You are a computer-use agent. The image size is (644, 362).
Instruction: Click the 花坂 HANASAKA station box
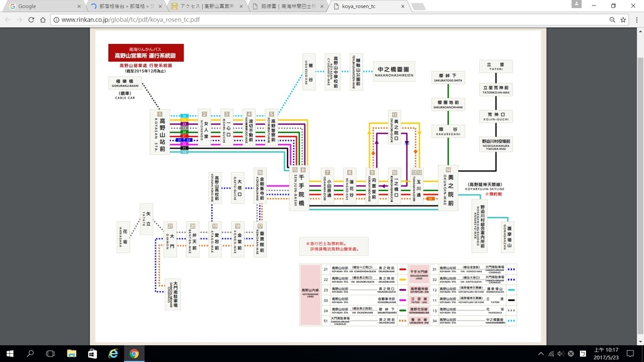(x=123, y=237)
